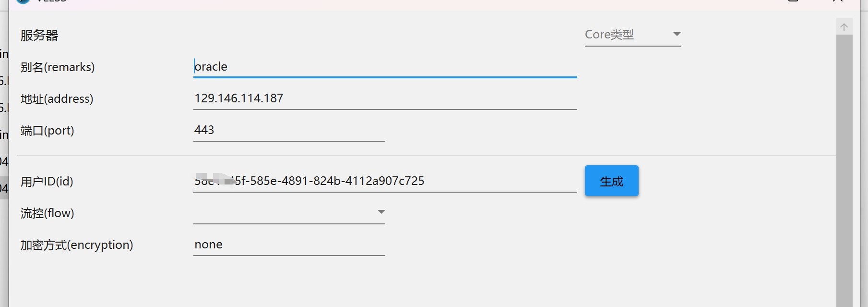The width and height of the screenshot is (868, 307).
Task: Open the 流控(flow) combo box
Action: point(289,213)
